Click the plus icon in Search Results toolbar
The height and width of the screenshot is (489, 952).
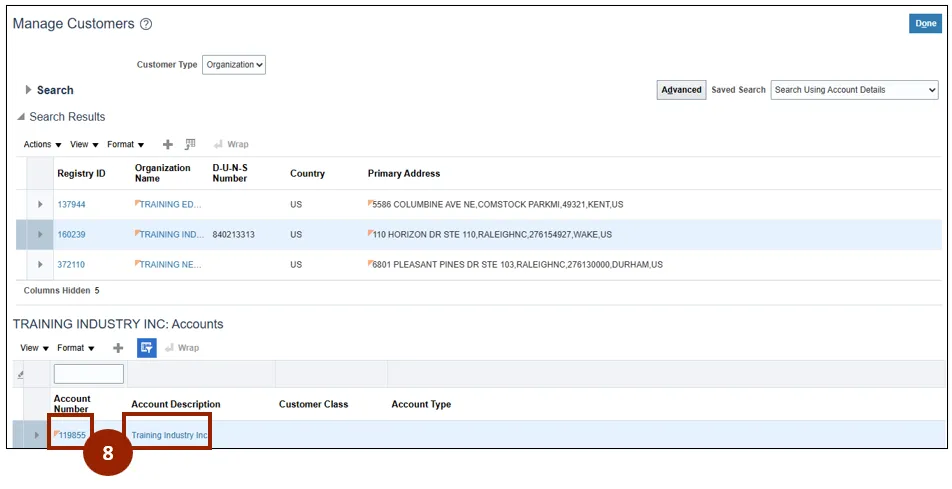pos(168,144)
